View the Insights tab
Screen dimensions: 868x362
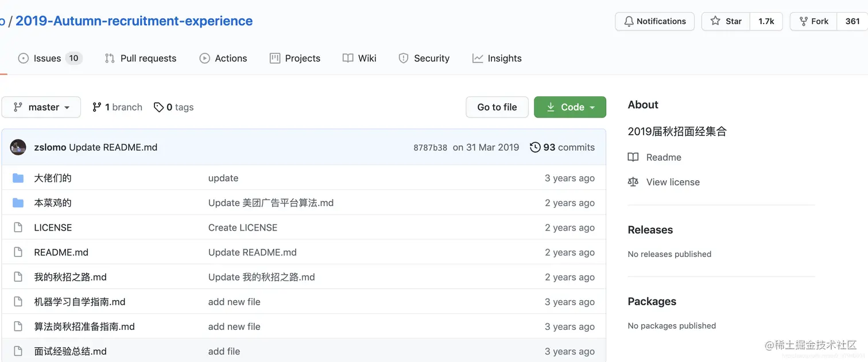pos(497,58)
